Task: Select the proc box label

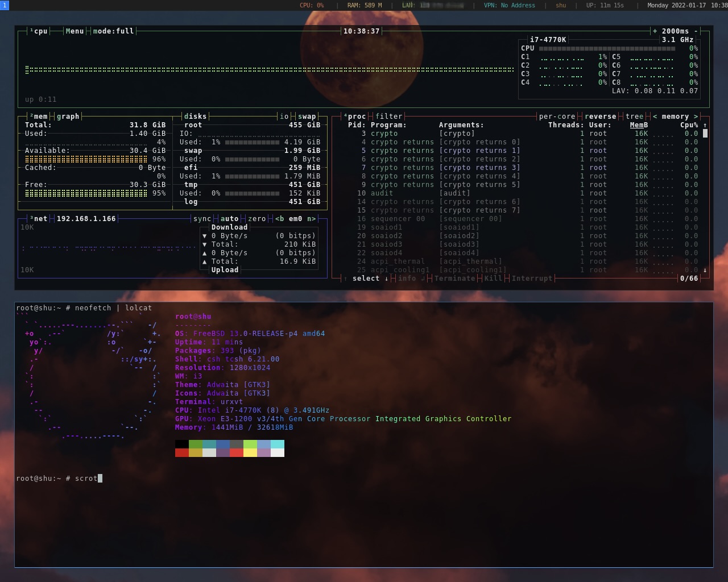Action: tap(355, 117)
